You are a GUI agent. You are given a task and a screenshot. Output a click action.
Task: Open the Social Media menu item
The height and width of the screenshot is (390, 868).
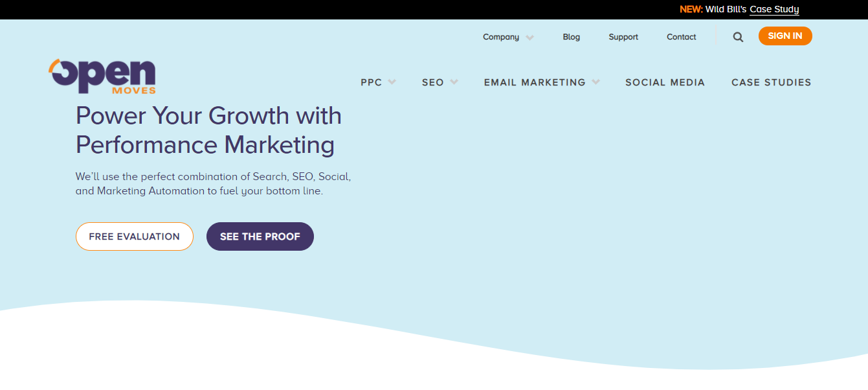coord(665,82)
